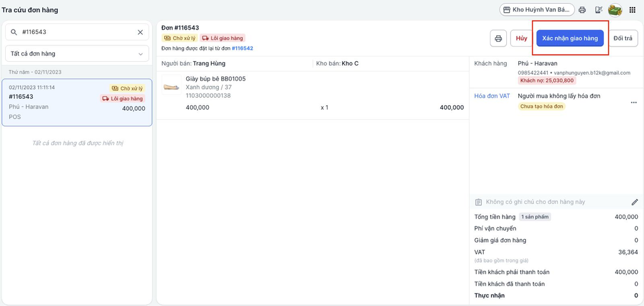Click the printer icon in the top header
The image size is (644, 306).
pos(582,10)
